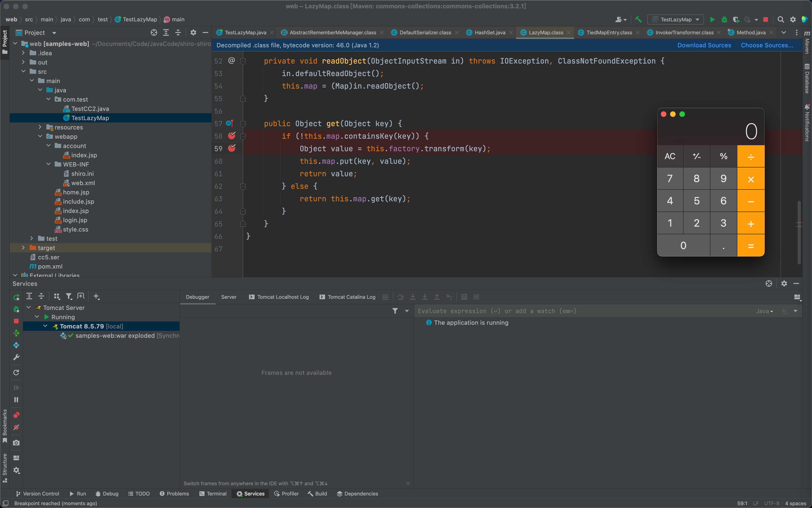Collapse the Tomcat Server node

[29, 307]
